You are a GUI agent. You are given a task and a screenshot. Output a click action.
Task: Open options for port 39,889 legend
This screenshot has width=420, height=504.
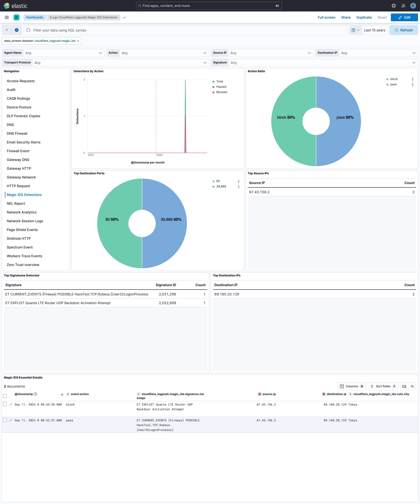[238, 186]
